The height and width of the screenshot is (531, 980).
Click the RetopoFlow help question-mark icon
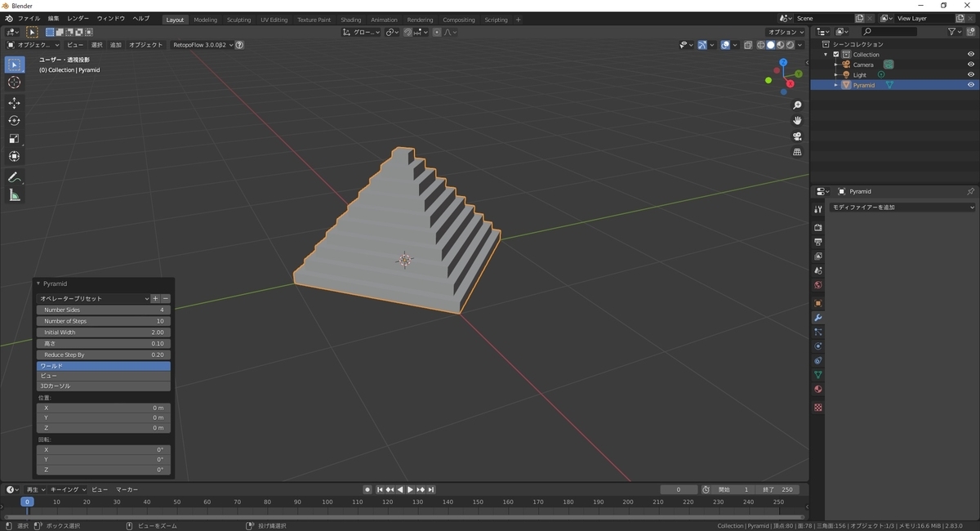point(239,45)
